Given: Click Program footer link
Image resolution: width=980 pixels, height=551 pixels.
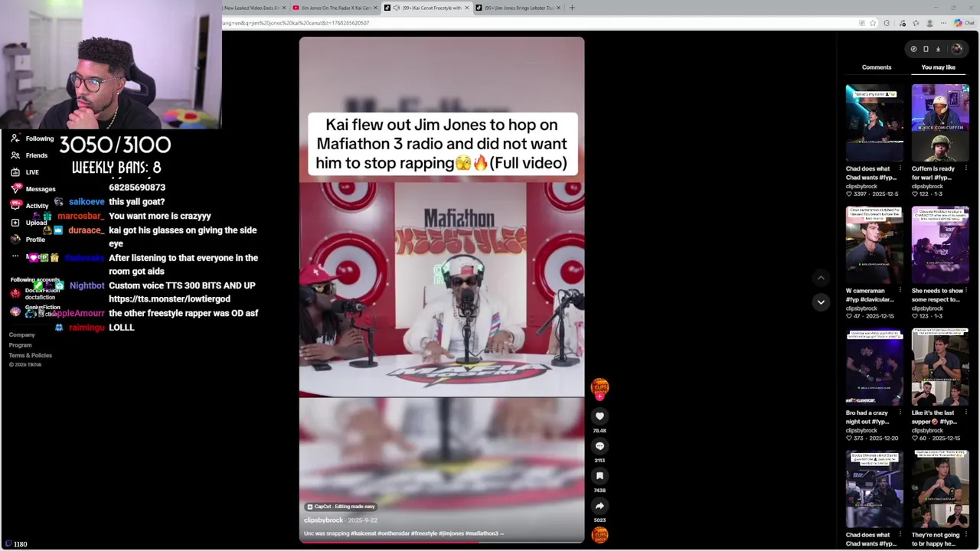Looking at the screenshot, I should [20, 345].
